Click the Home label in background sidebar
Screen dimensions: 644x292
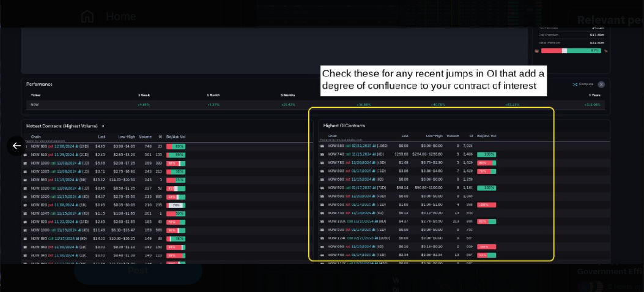coord(120,17)
